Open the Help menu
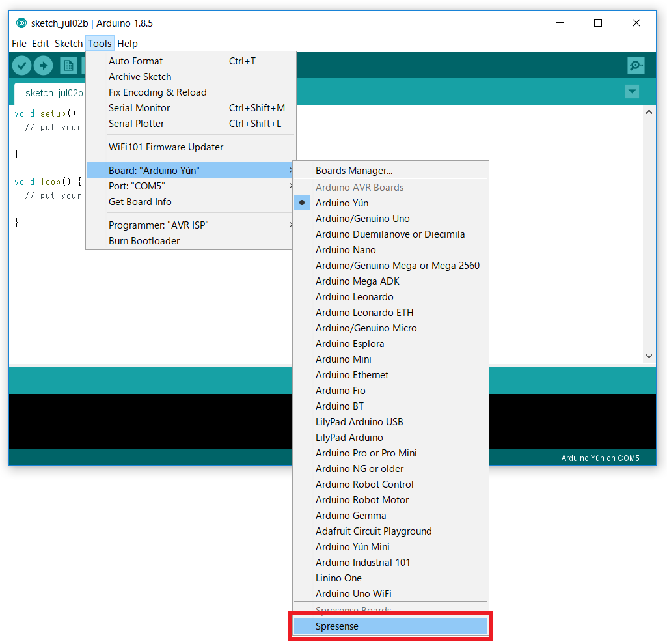 coord(128,44)
